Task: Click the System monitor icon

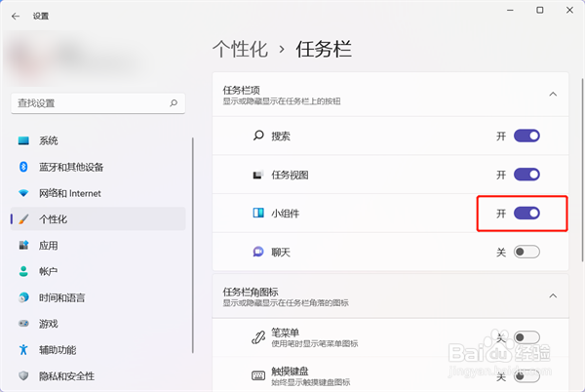Action: (x=23, y=140)
